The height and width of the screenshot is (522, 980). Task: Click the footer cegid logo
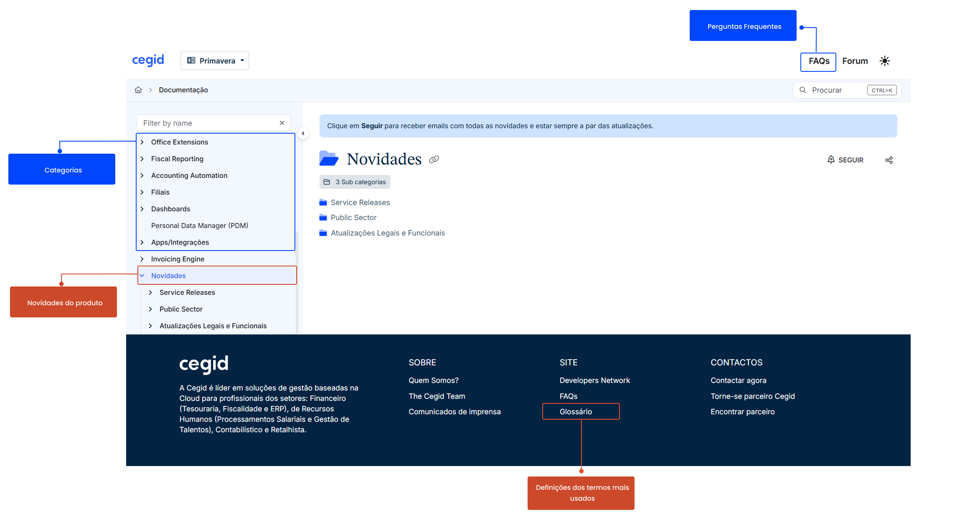pyautogui.click(x=204, y=365)
